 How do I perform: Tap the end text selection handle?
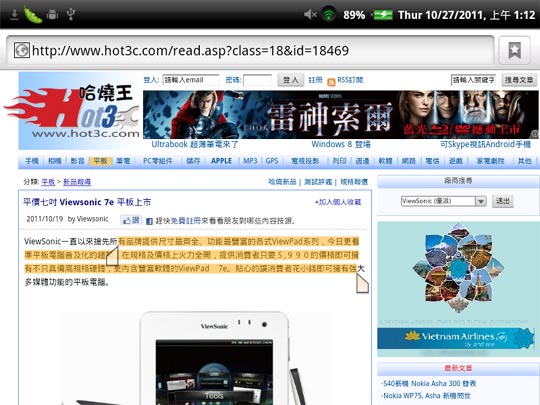coord(362,284)
